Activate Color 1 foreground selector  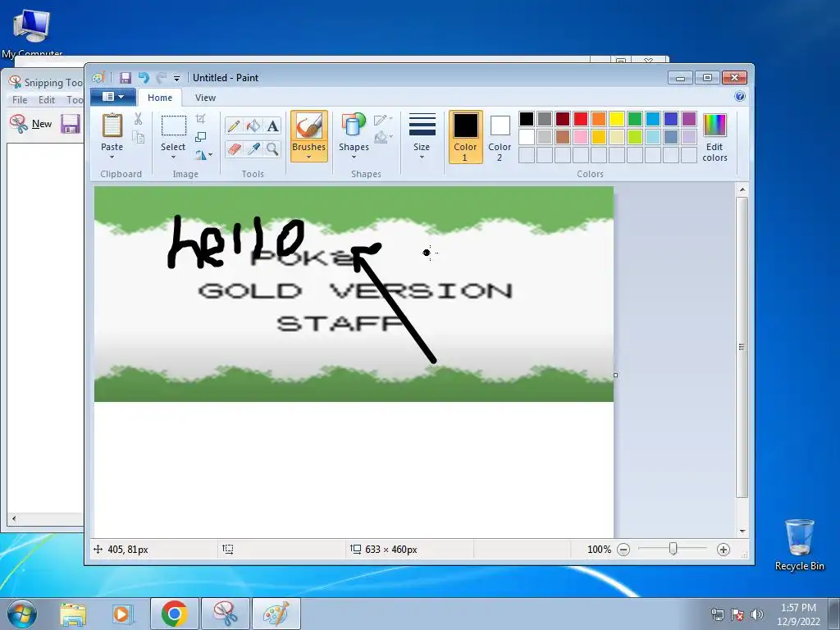pos(466,137)
